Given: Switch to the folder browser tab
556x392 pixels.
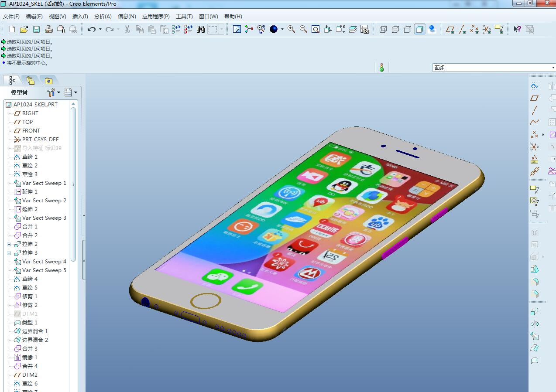Looking at the screenshot, I should 30,80.
